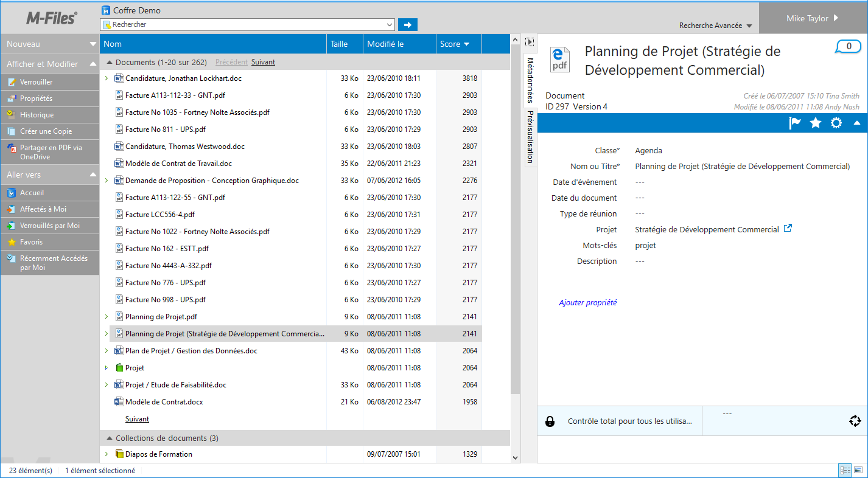
Task: Expand the Nouveau section dropdown
Action: pos(93,44)
